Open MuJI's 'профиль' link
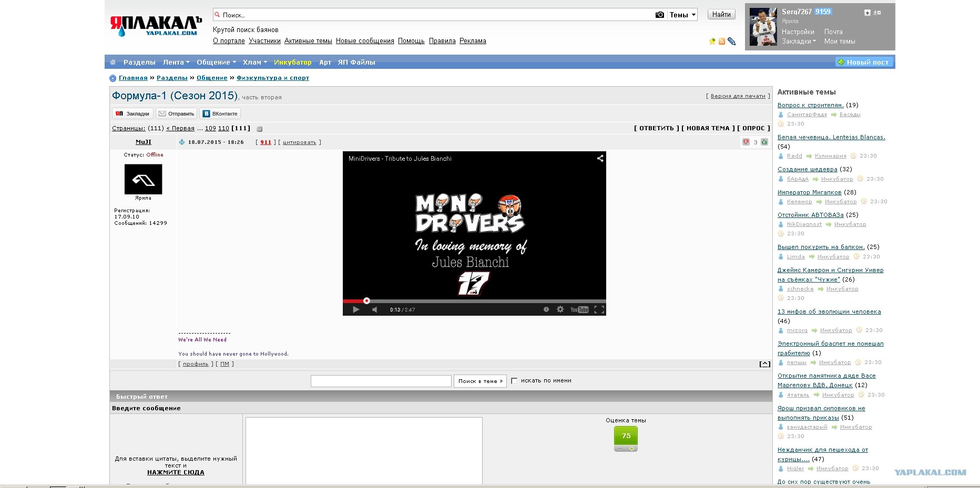Viewport: 980px width, 488px height. click(x=196, y=364)
